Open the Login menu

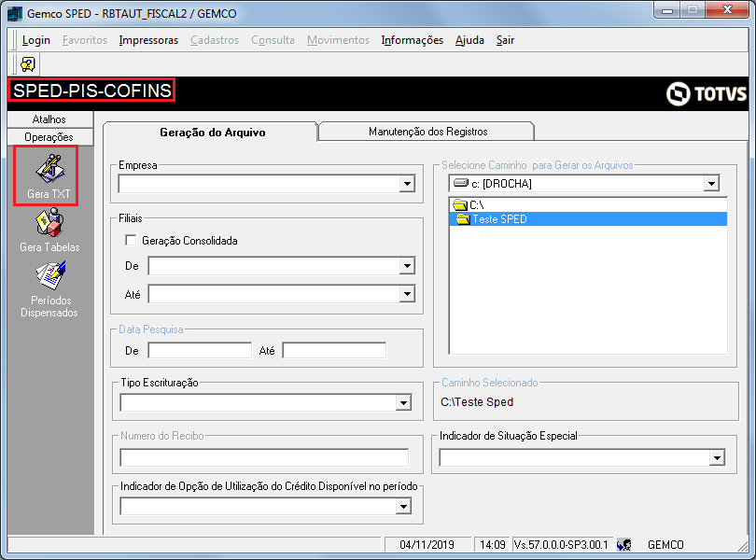(x=36, y=40)
